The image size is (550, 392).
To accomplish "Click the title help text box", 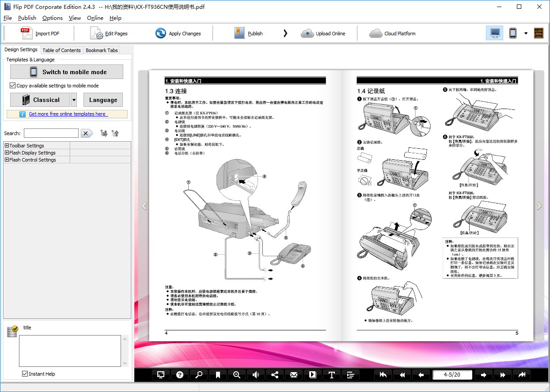I will click(70, 351).
